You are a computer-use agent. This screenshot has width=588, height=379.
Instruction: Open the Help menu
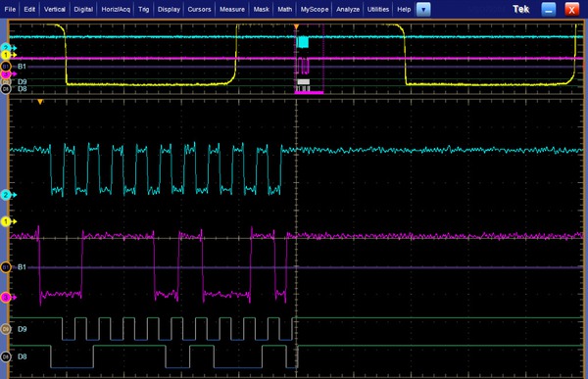pyautogui.click(x=404, y=10)
